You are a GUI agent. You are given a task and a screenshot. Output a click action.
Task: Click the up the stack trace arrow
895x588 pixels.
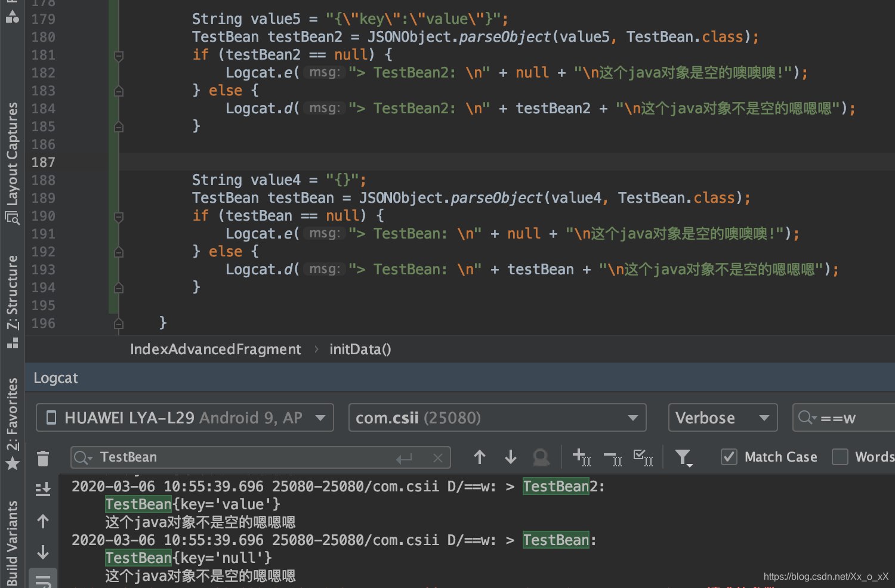[x=43, y=521]
